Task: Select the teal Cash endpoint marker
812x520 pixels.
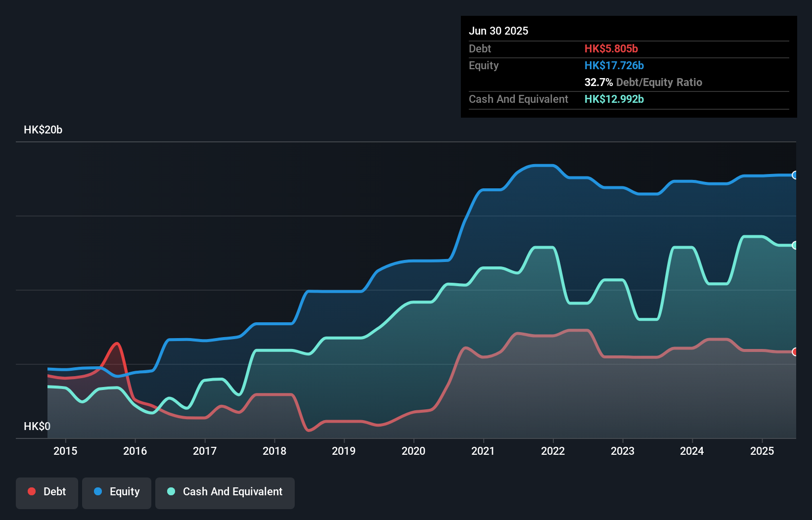Action: [795, 245]
